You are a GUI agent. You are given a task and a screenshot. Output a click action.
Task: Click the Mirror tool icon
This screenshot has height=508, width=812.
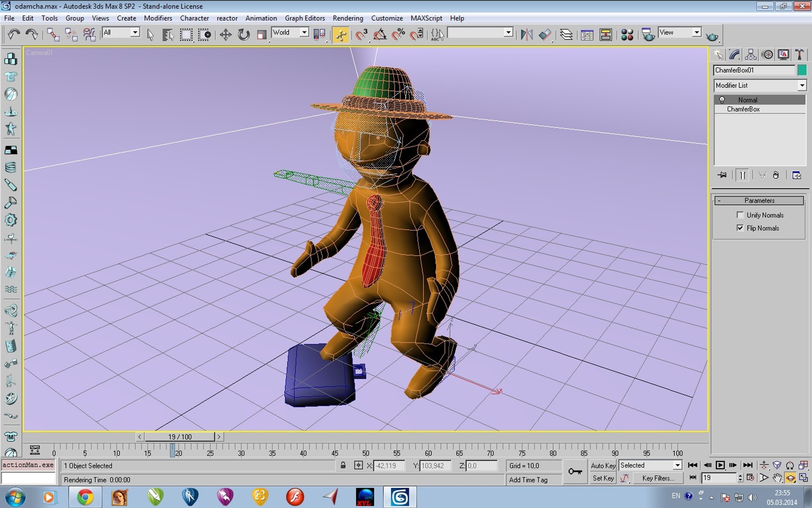pyautogui.click(x=527, y=34)
